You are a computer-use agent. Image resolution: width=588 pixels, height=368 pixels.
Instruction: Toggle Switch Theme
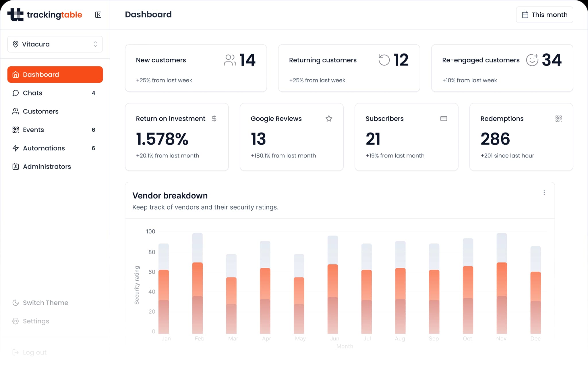[x=40, y=303]
